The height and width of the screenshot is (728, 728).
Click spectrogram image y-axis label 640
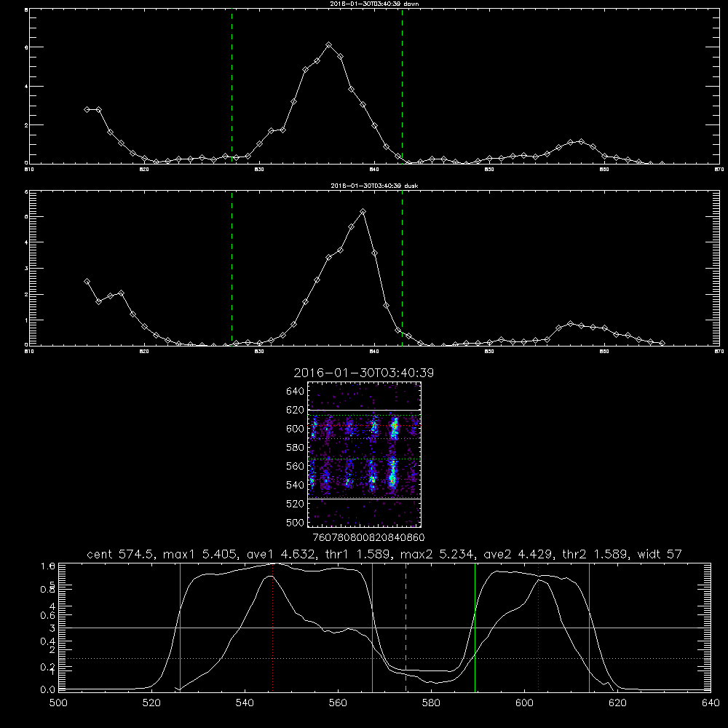pyautogui.click(x=295, y=392)
